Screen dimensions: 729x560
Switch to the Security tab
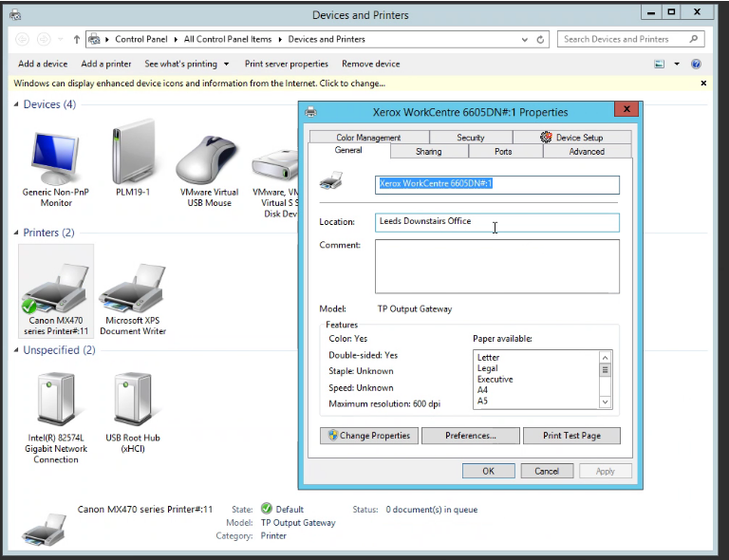(x=471, y=137)
